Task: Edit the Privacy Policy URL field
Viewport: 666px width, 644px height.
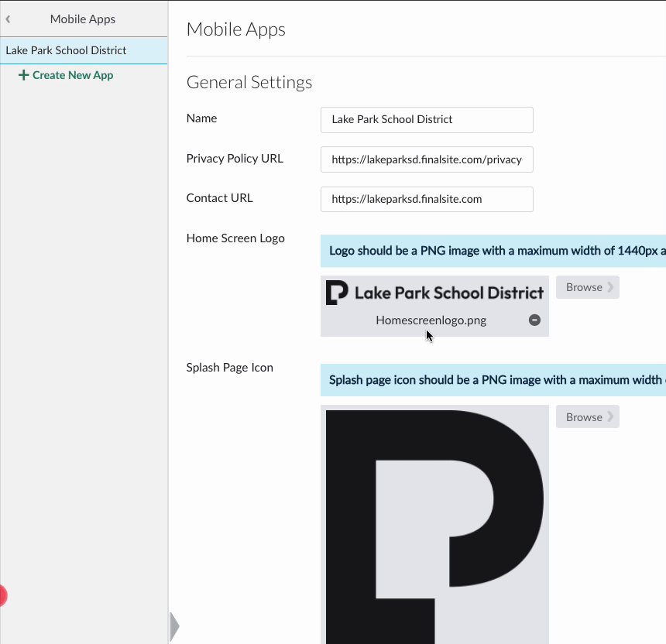Action: click(x=427, y=159)
